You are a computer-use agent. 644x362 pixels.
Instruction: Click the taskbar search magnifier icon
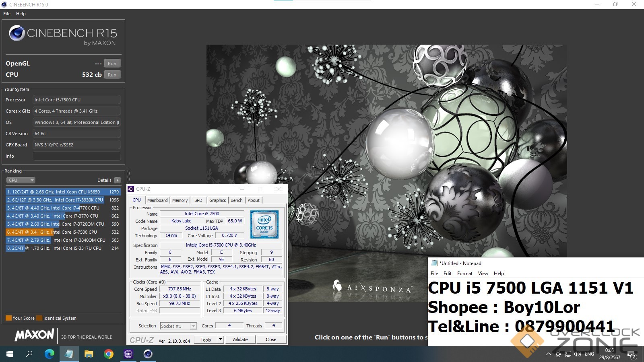click(x=29, y=354)
